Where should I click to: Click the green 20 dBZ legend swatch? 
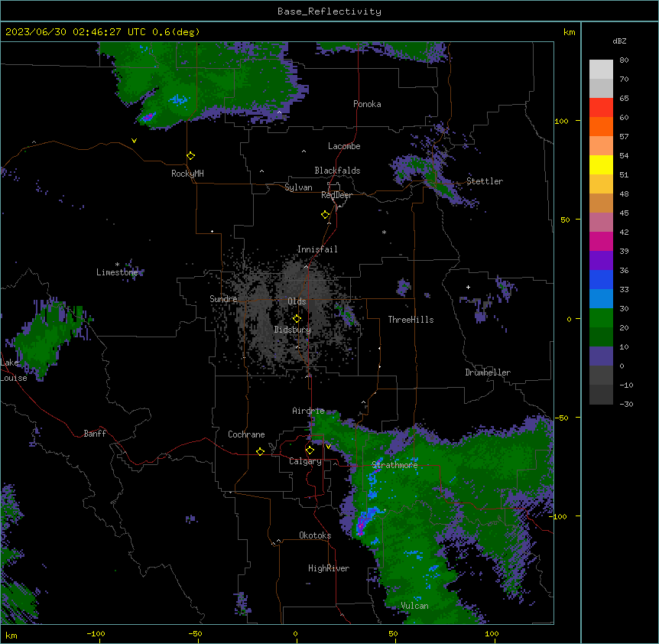[x=601, y=318]
